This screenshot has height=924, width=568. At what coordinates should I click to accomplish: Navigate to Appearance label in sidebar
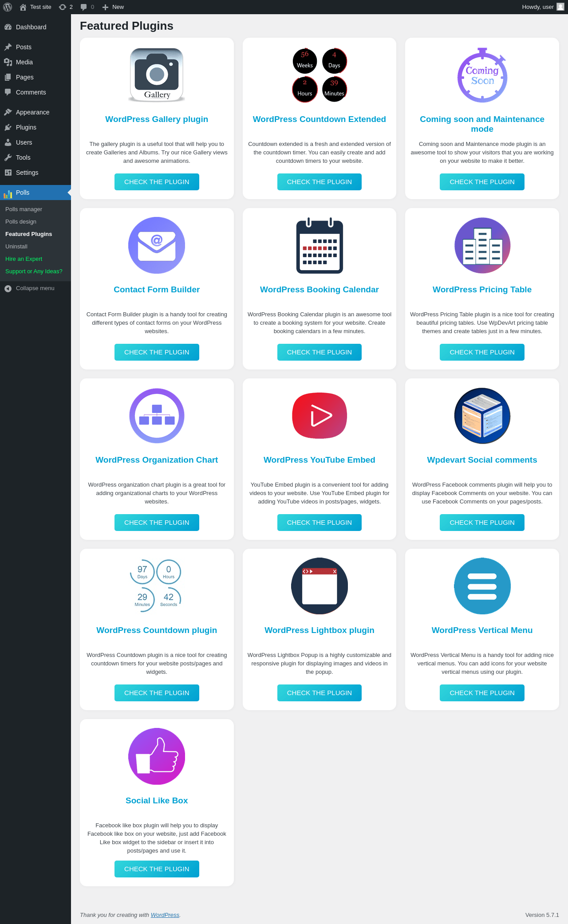[x=32, y=112]
